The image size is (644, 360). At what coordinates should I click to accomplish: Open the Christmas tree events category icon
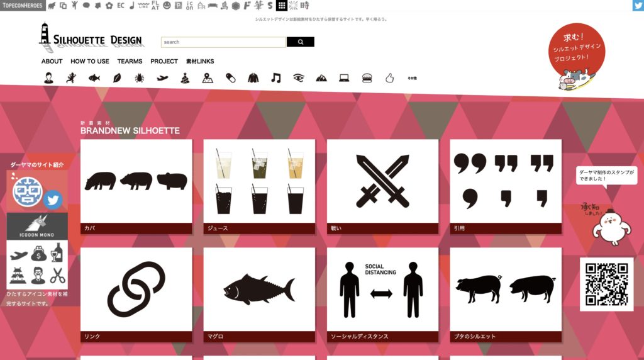pyautogui.click(x=185, y=77)
